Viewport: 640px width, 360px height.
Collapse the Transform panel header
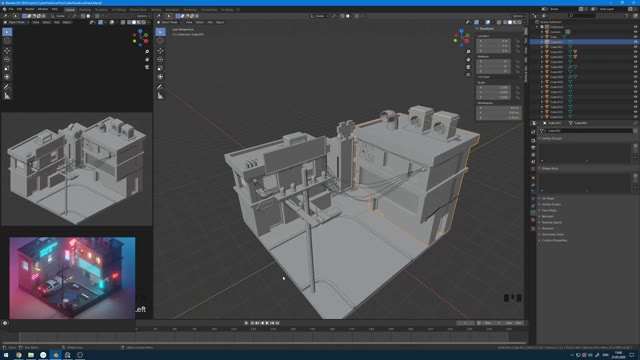coord(486,29)
